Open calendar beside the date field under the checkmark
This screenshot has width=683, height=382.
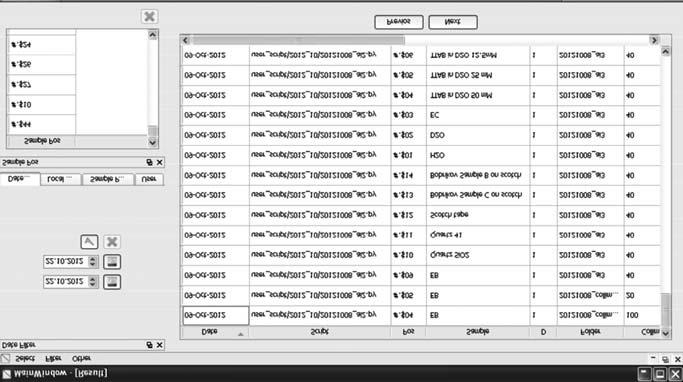[x=112, y=262]
